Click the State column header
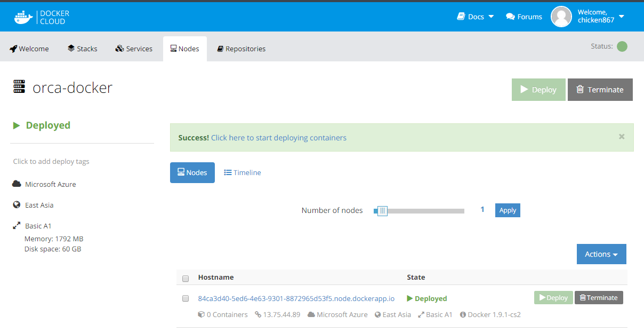Screen dimensions: 644x332 (416, 277)
